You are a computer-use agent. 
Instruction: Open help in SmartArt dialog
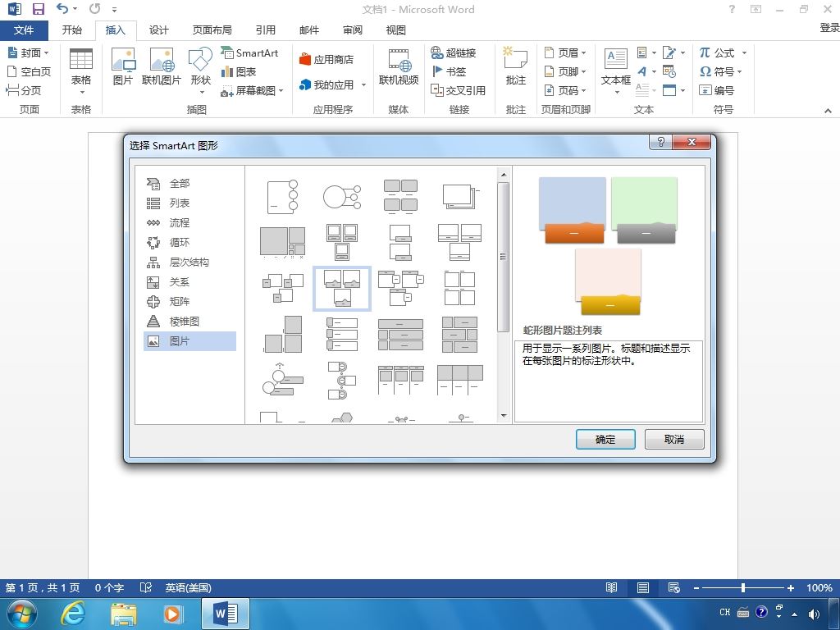coord(661,142)
